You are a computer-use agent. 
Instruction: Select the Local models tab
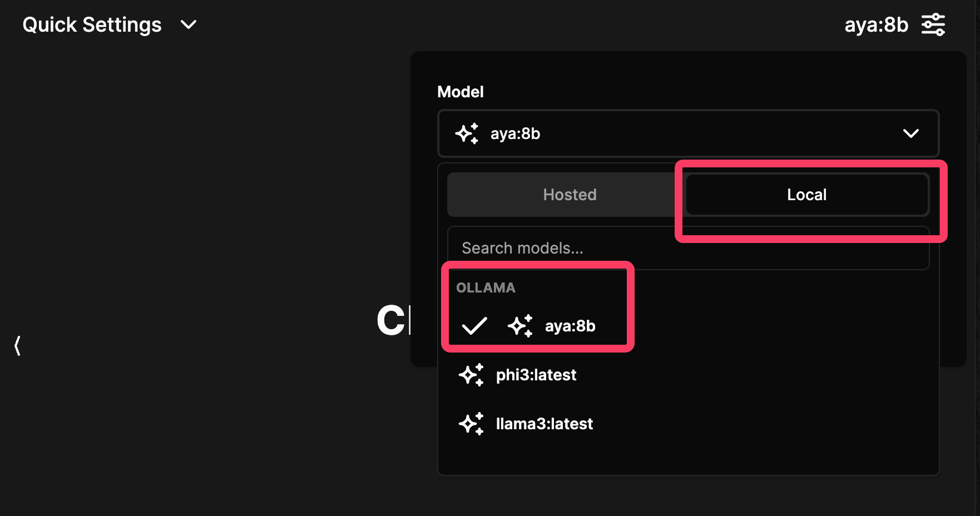click(806, 195)
